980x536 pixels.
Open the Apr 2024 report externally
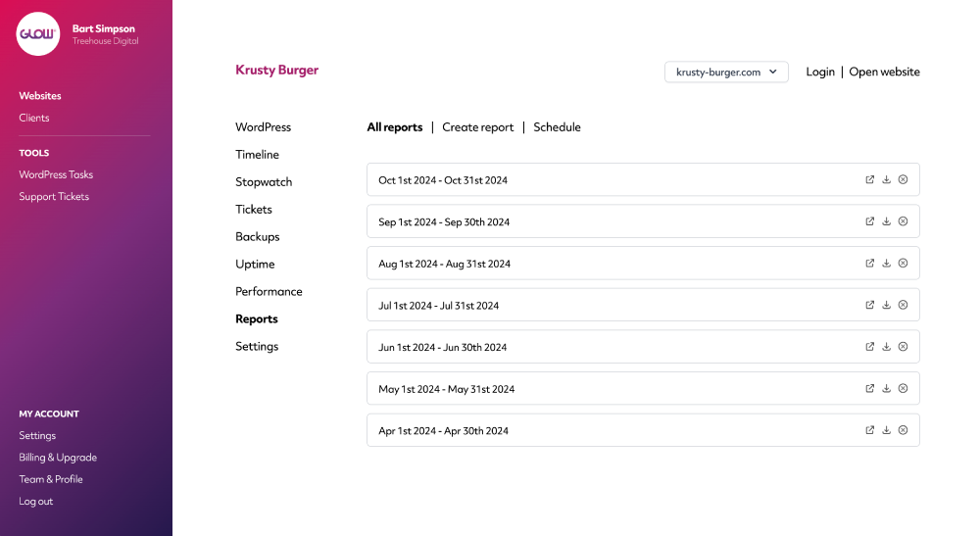pyautogui.click(x=869, y=430)
